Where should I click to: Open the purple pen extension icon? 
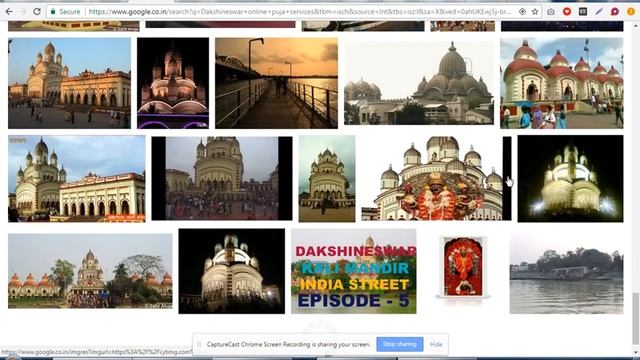point(599,12)
